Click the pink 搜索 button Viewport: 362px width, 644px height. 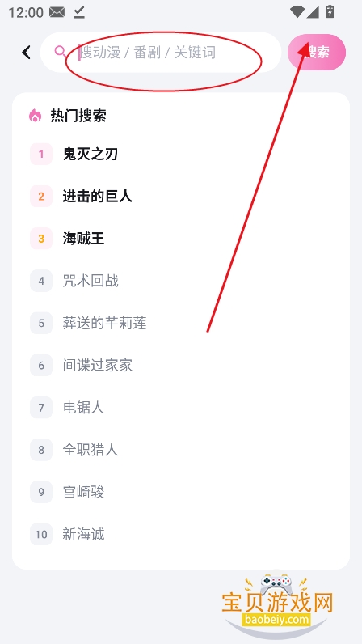pos(317,52)
